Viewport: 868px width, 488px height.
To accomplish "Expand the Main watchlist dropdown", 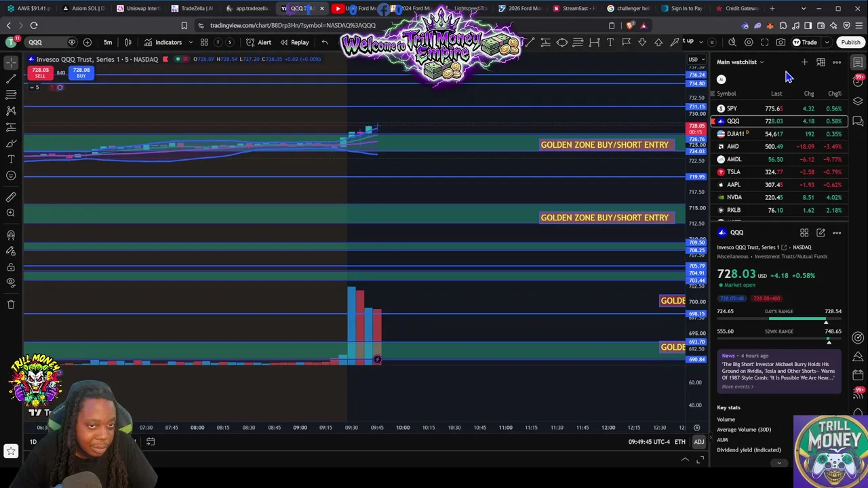I will [x=741, y=62].
